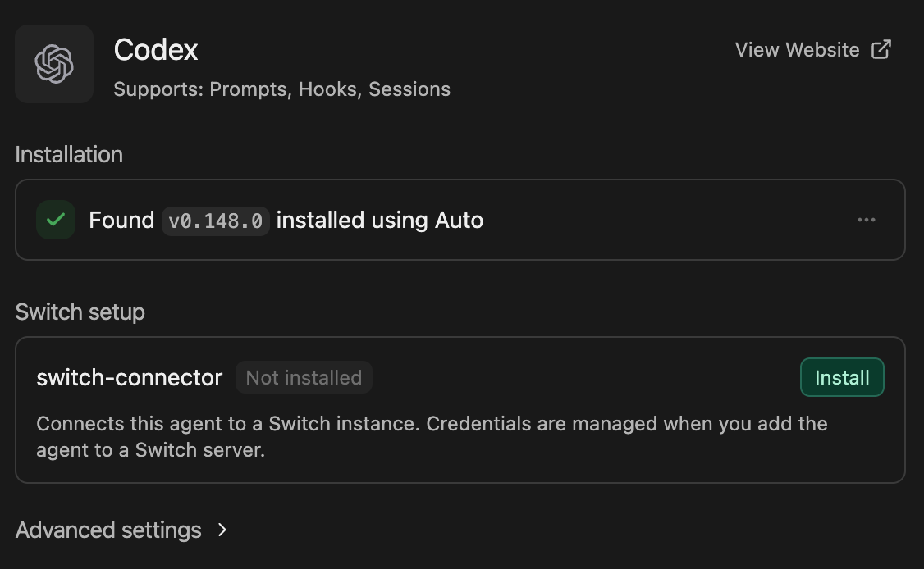Click the Advanced settings label
The height and width of the screenshot is (569, 924).
(x=108, y=530)
